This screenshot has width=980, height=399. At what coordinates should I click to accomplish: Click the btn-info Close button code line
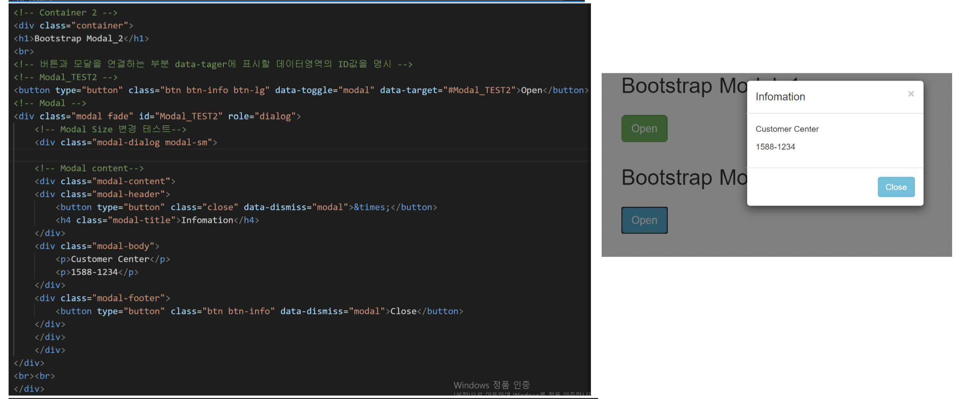259,311
